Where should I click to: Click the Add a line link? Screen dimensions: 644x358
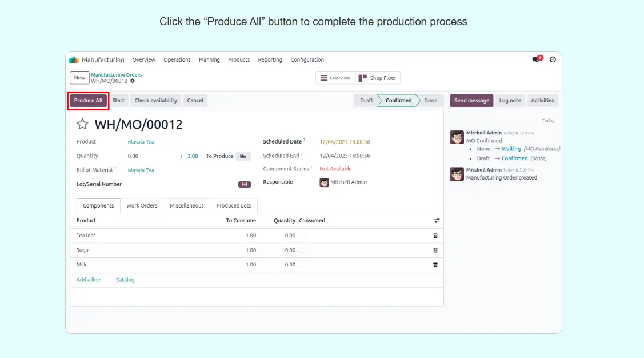pyautogui.click(x=88, y=280)
